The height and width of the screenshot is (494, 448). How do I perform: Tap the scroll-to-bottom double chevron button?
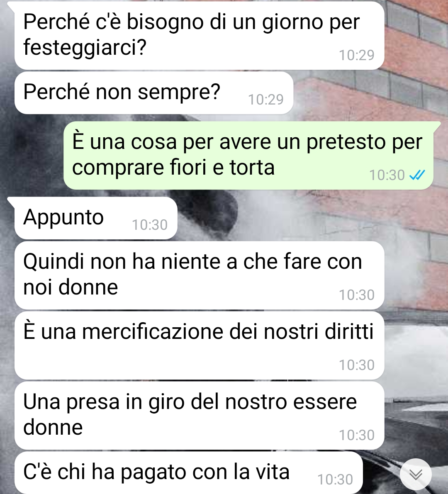point(416,474)
